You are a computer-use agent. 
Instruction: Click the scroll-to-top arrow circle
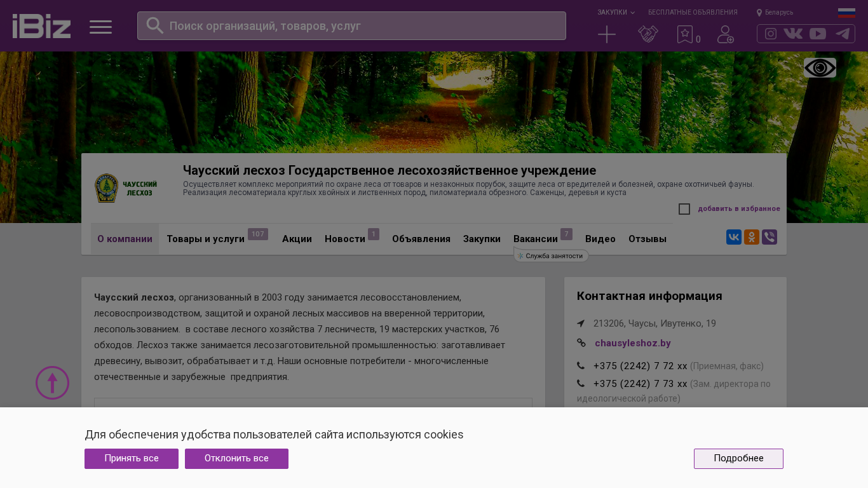coord(52,383)
